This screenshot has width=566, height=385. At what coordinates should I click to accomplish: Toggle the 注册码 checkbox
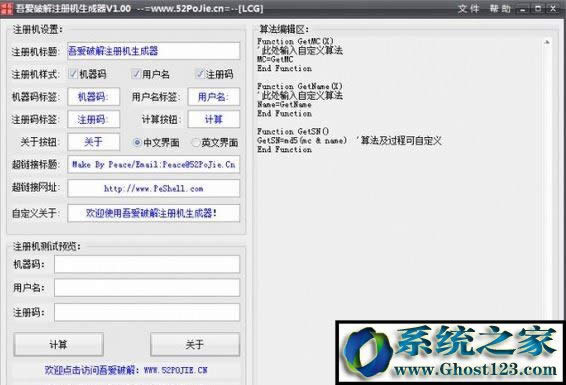[x=200, y=74]
